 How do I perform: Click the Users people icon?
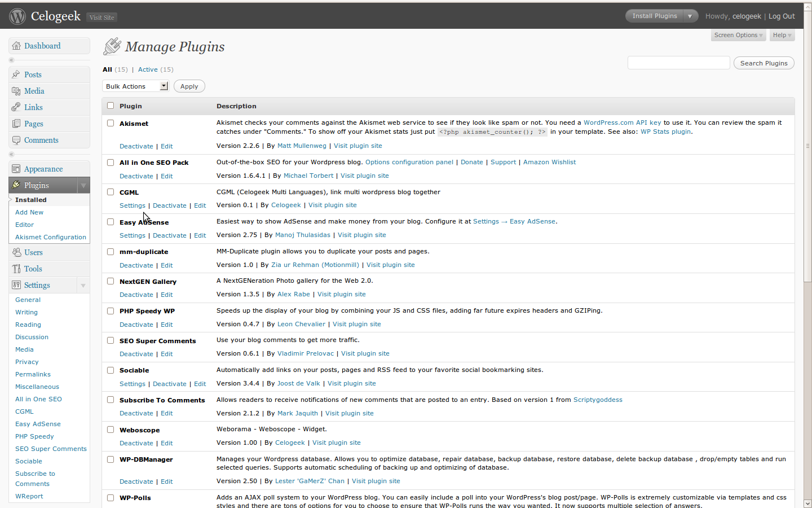click(16, 252)
